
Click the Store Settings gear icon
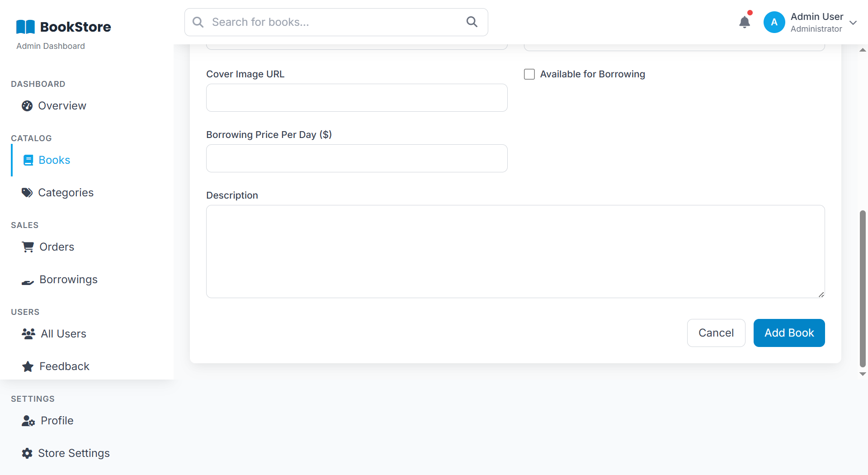point(27,453)
